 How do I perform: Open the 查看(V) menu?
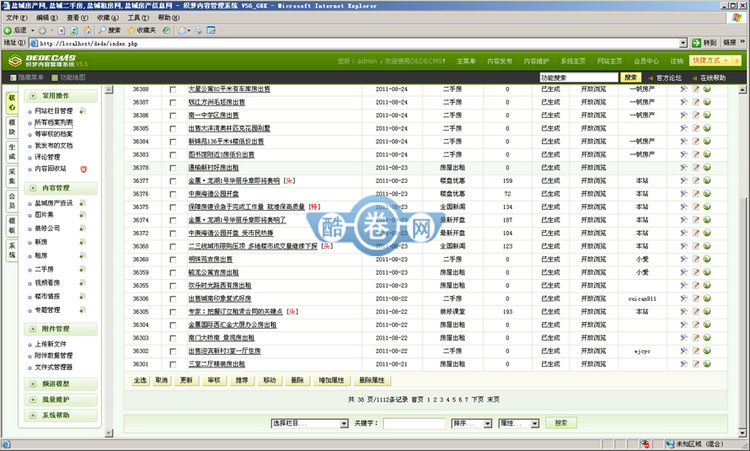point(77,18)
